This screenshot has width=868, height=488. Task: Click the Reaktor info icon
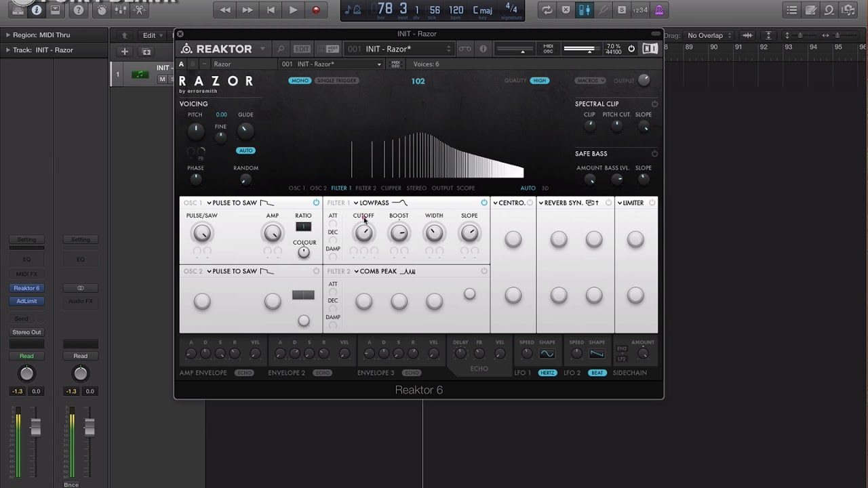point(483,49)
